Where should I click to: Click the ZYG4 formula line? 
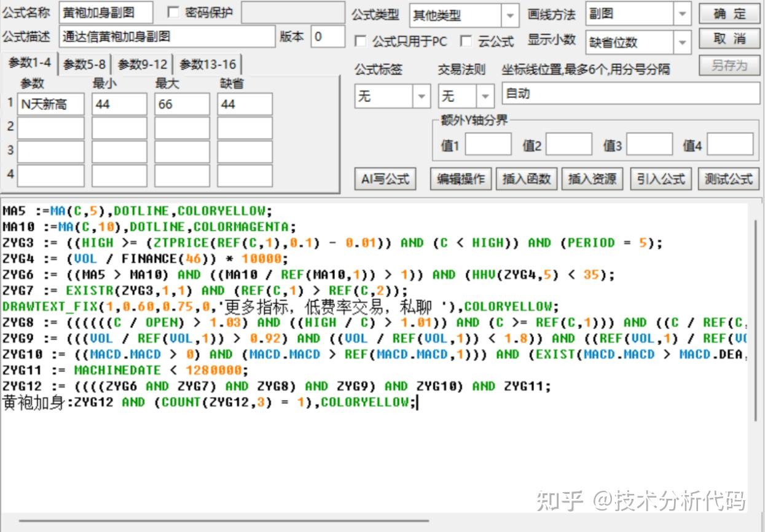pyautogui.click(x=145, y=259)
